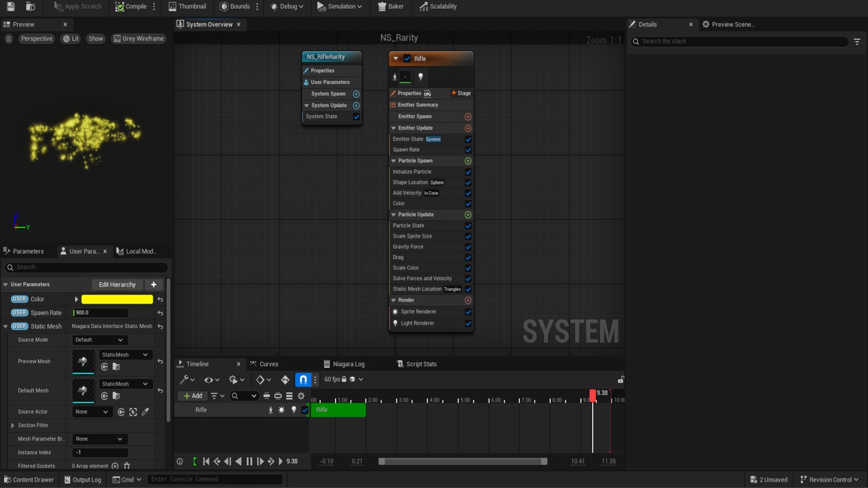Screen dimensions: 868x488
Task: Open the Simulation dropdown menu
Action: (340, 6)
